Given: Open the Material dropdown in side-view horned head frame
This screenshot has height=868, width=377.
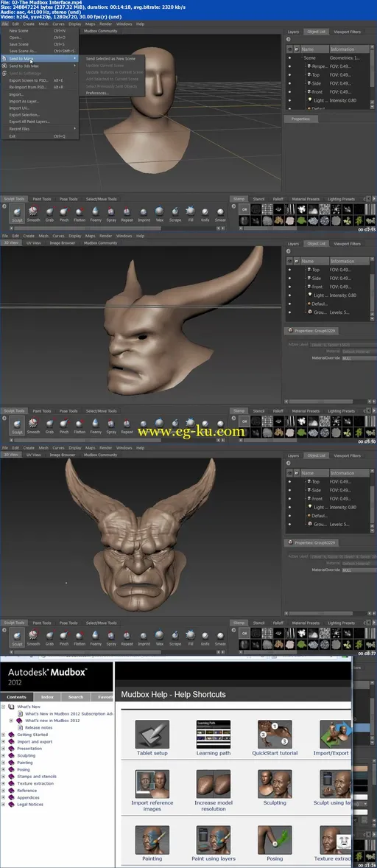Looking at the screenshot, I should point(358,351).
